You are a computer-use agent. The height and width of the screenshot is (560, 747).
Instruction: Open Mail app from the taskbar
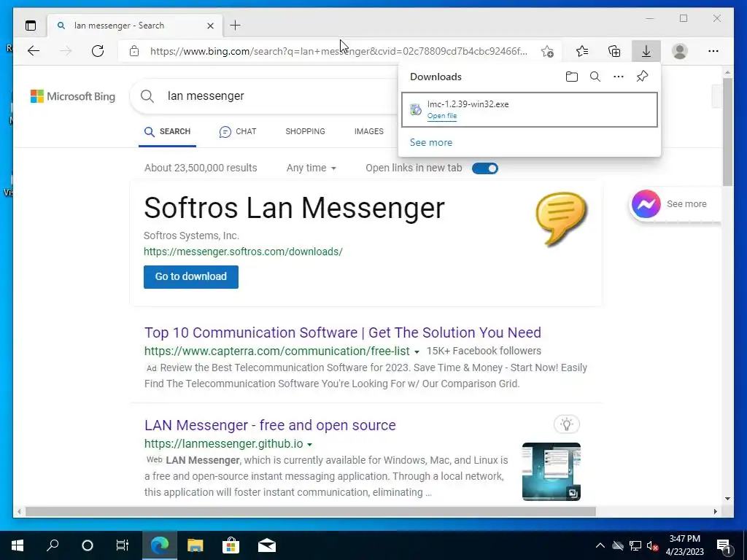pos(267,545)
